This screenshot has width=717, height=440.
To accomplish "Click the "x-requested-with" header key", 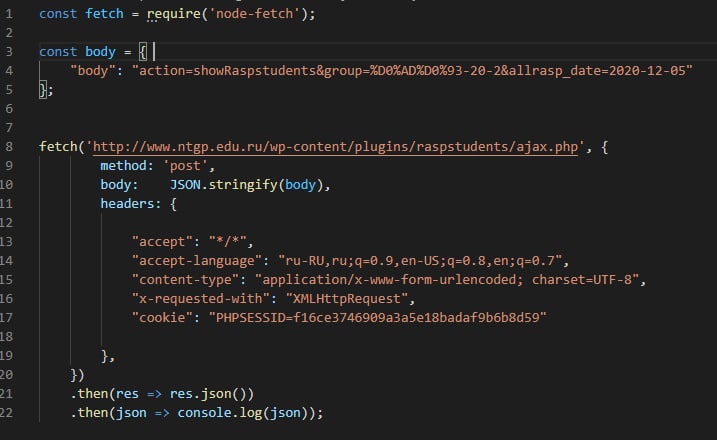I will pos(200,299).
